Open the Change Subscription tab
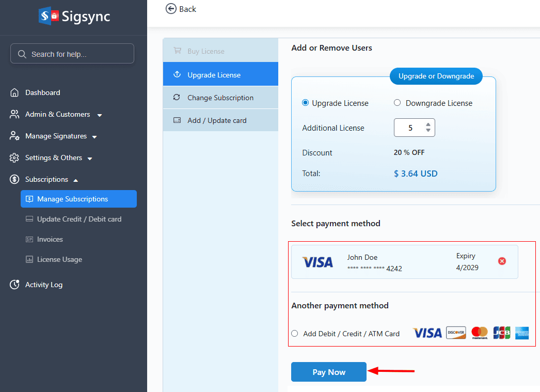The width and height of the screenshot is (540, 392). click(220, 98)
